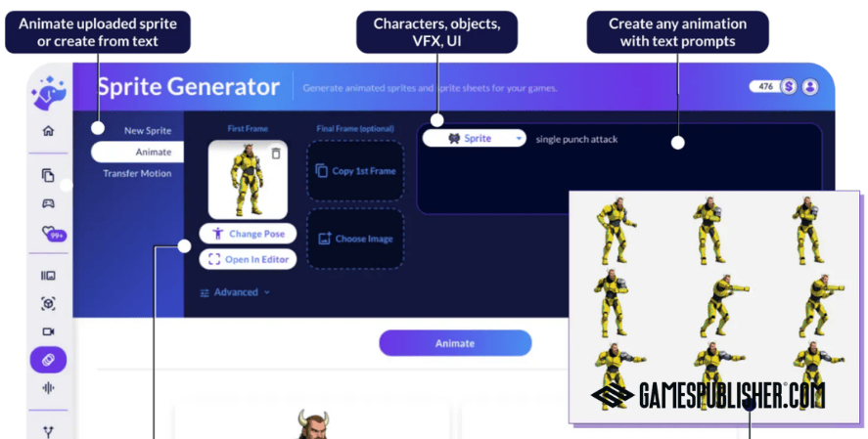Screen dimensions: 868x439
Task: Click the yellow armored first frame thumbnail
Action: click(x=248, y=180)
